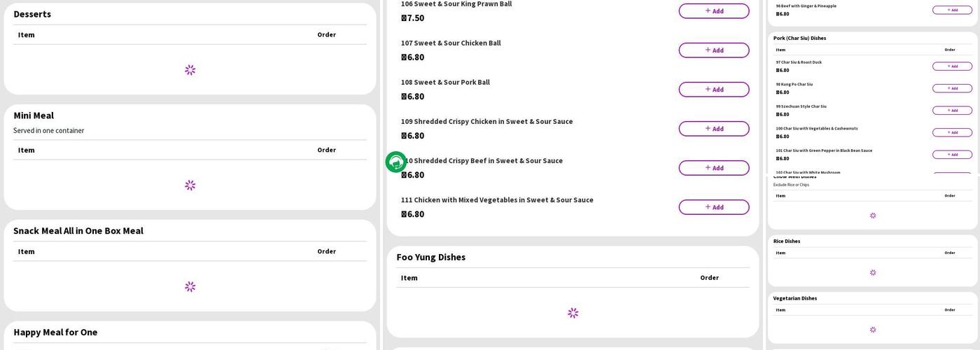Add 110 Shredded Crispy Beef to order
Image resolution: width=980 pixels, height=350 pixels.
click(x=713, y=168)
